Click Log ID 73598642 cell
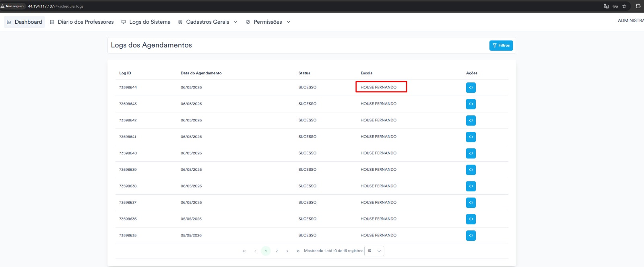Viewport: 644px width, 267px height. point(128,120)
